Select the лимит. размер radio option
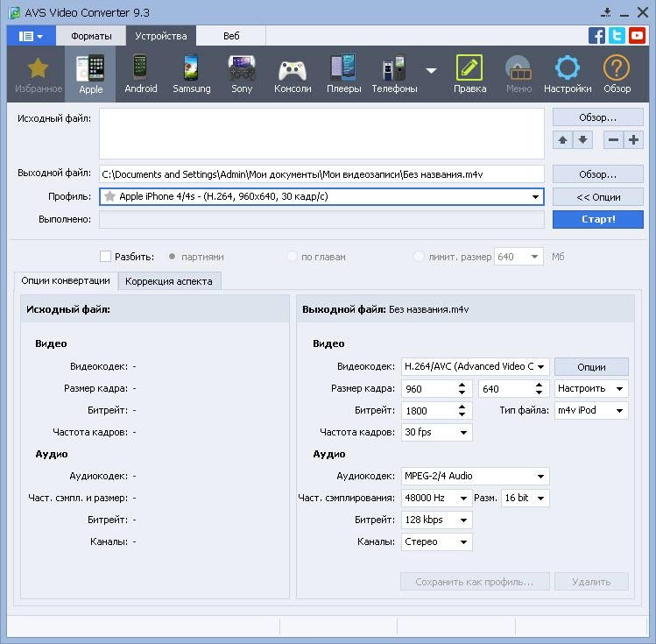The width and height of the screenshot is (656, 644). pyautogui.click(x=419, y=257)
